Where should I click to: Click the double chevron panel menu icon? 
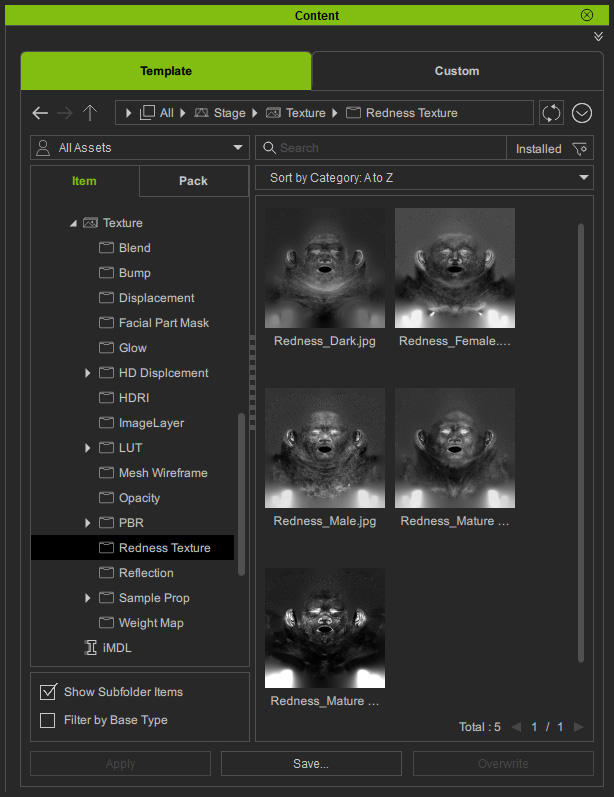598,36
